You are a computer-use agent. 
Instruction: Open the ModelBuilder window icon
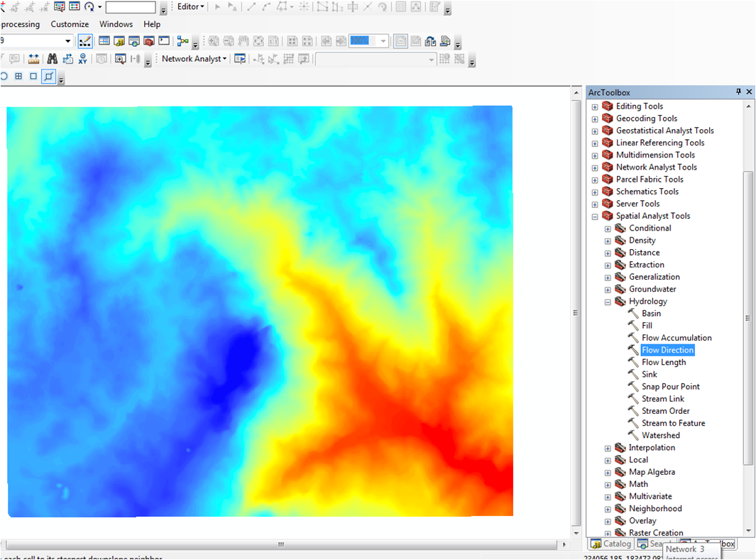pos(182,40)
